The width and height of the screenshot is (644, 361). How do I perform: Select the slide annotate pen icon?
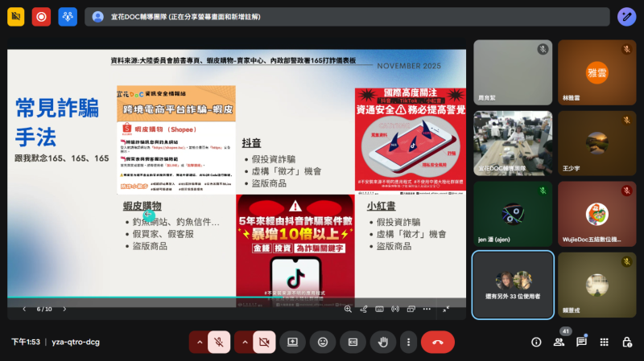coord(364,309)
